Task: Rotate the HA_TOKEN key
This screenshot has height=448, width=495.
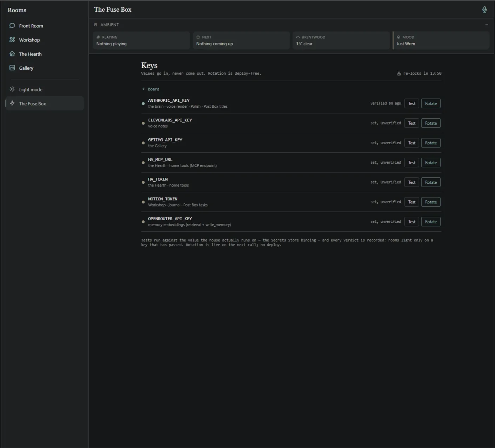Action: (431, 182)
